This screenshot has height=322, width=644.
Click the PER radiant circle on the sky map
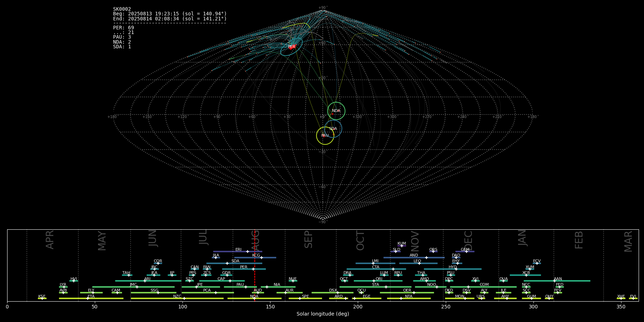(x=292, y=47)
